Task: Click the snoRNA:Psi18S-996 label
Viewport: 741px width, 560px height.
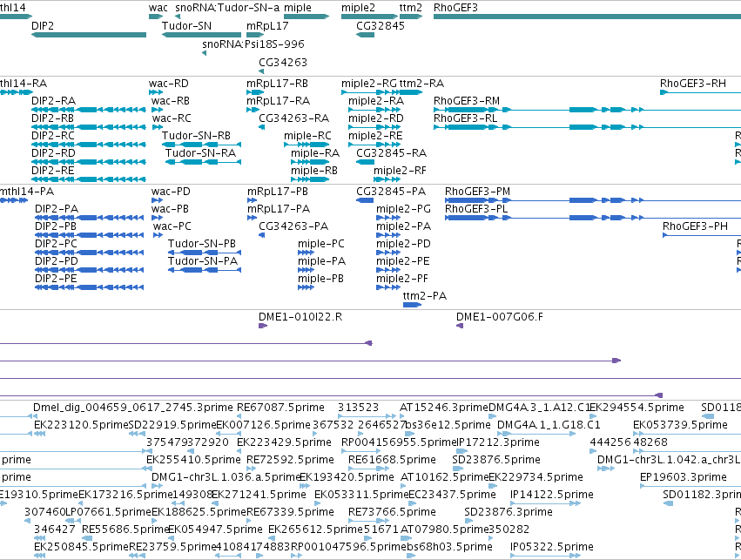Action: tap(253, 44)
